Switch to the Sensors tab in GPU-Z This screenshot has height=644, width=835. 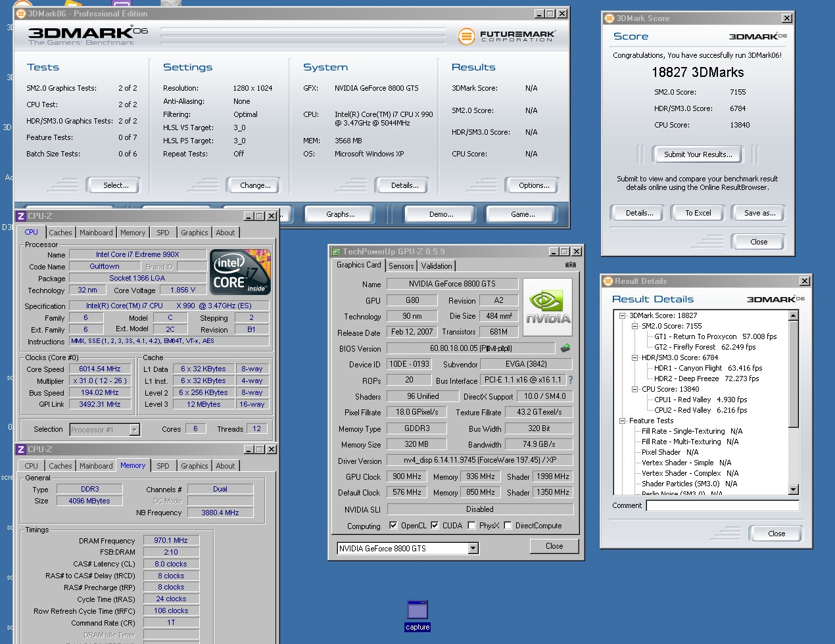pos(401,266)
